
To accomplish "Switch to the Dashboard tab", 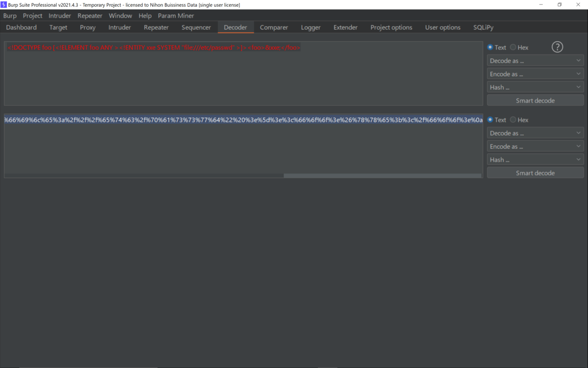I will (22, 27).
